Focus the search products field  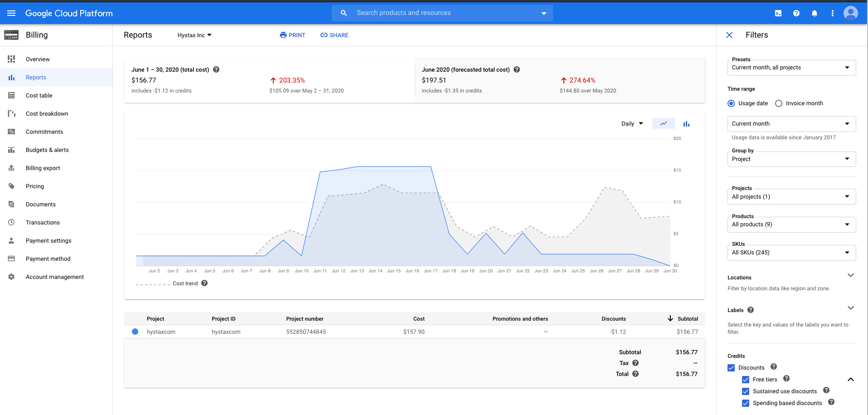[442, 13]
